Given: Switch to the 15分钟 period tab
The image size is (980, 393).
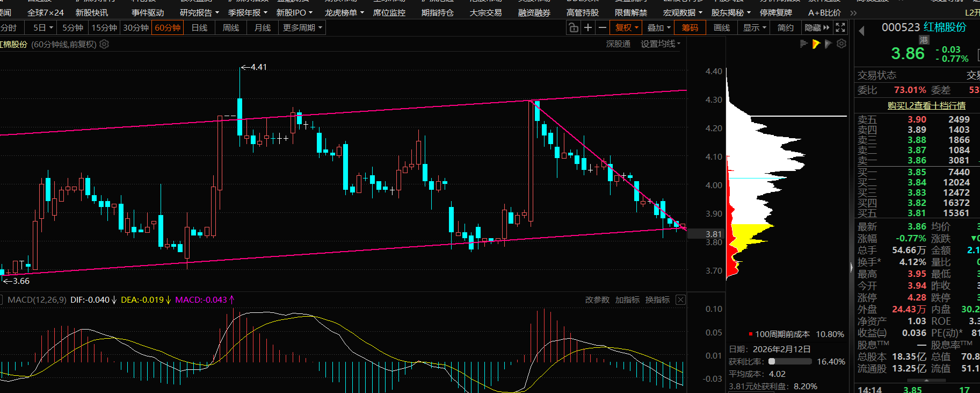Looking at the screenshot, I should [104, 27].
